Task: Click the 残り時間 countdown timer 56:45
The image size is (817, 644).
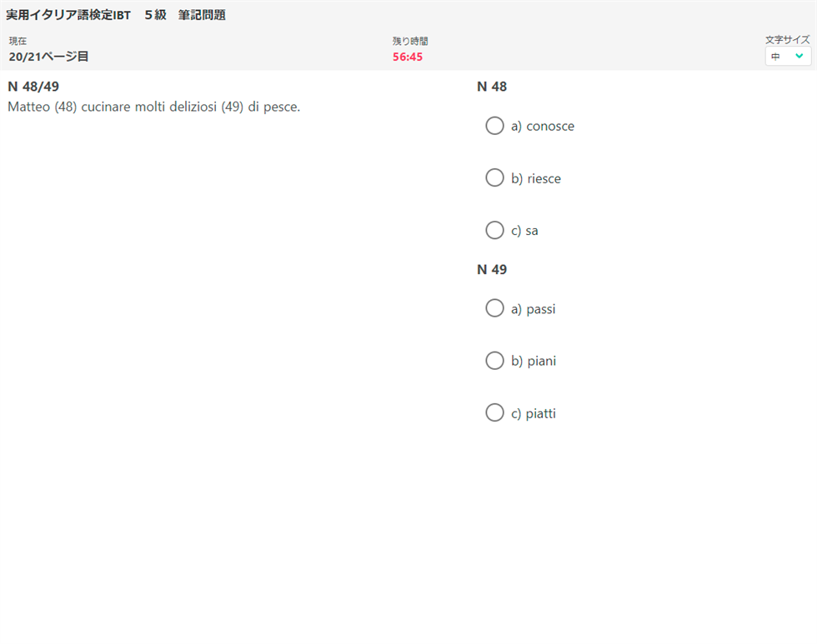Action: point(408,57)
